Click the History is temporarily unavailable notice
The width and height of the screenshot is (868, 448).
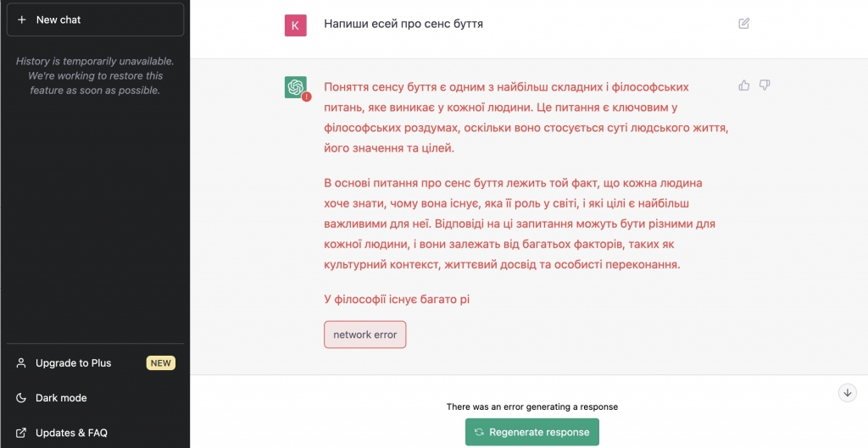tap(95, 75)
